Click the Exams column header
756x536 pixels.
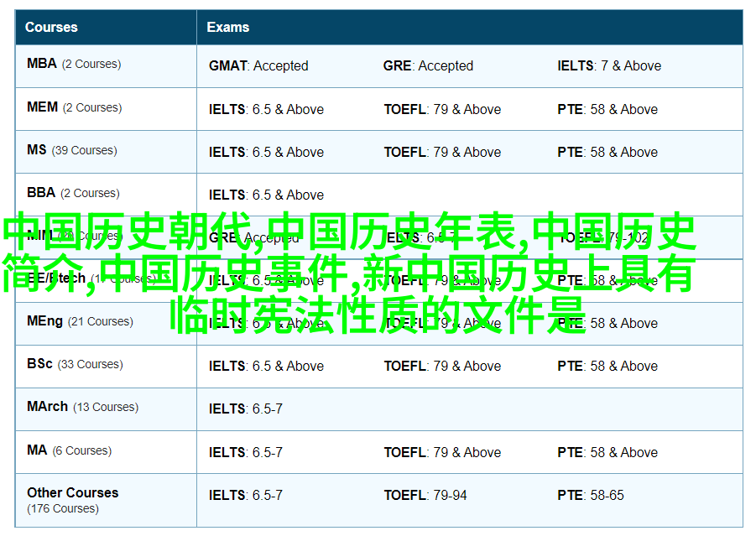click(227, 27)
